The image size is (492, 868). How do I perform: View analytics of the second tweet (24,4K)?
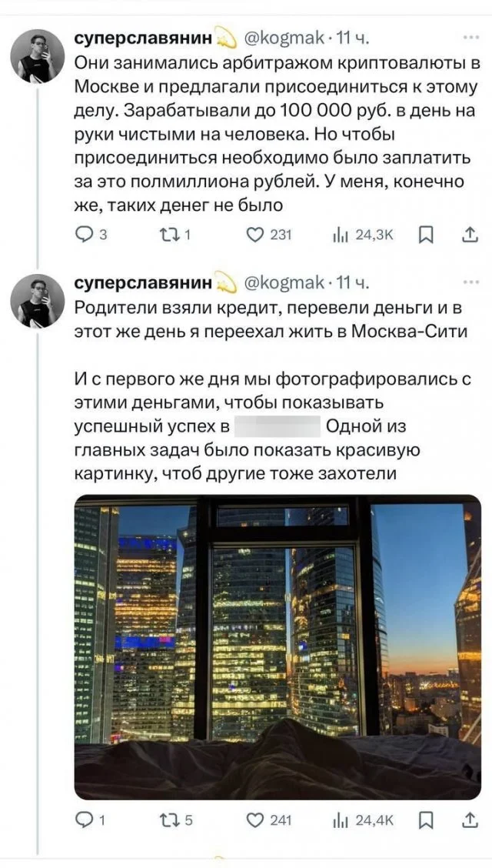coord(341,820)
